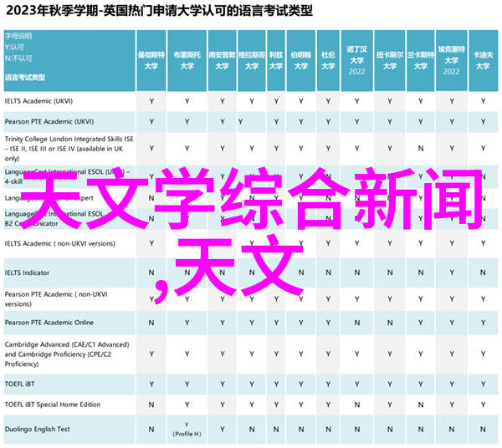Select the 纽卡斯尔大学 column header
The image size is (502, 448).
[x=390, y=60]
